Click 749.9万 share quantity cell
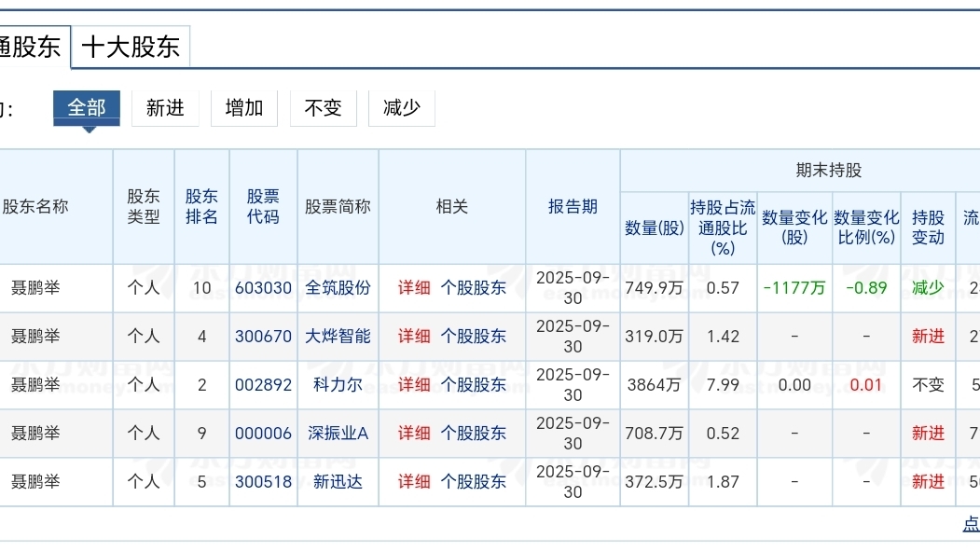This screenshot has width=980, height=552. point(655,288)
